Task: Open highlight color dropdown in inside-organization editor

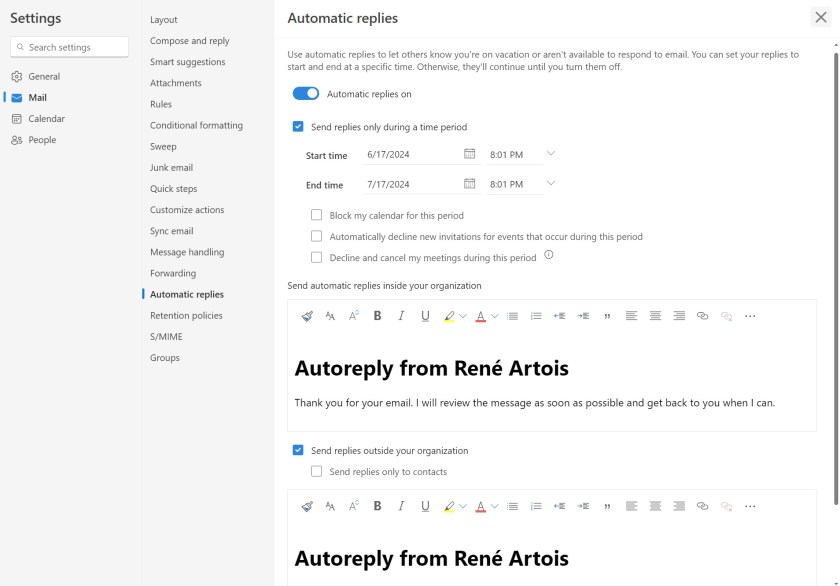Action: click(463, 316)
